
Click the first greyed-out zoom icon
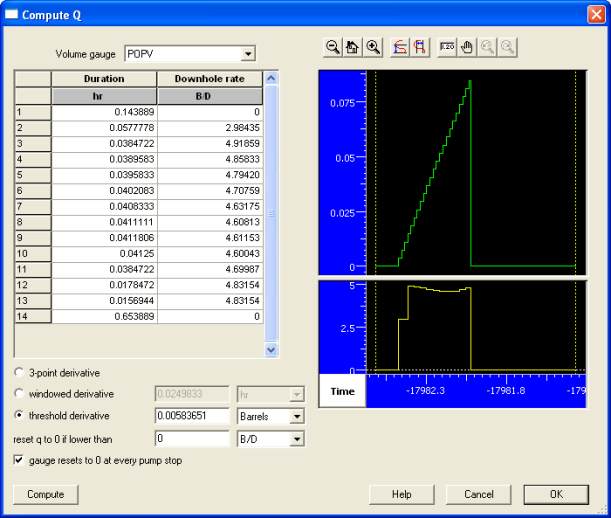487,47
